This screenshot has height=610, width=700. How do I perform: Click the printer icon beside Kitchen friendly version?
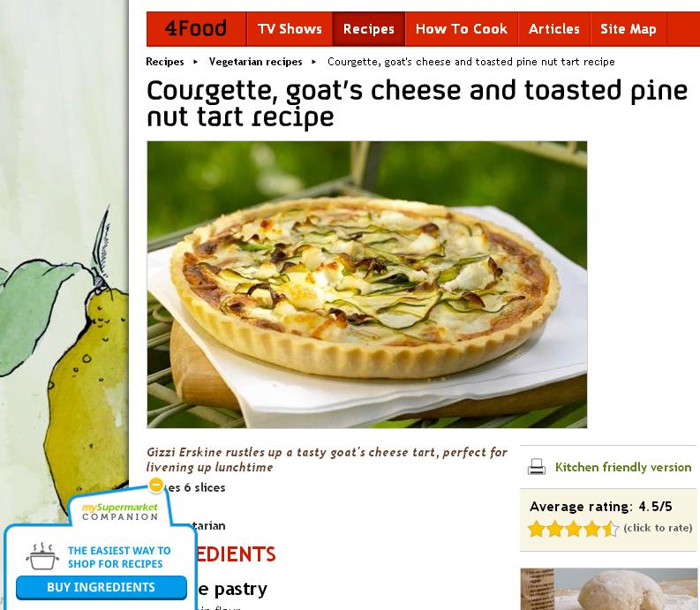click(x=536, y=467)
